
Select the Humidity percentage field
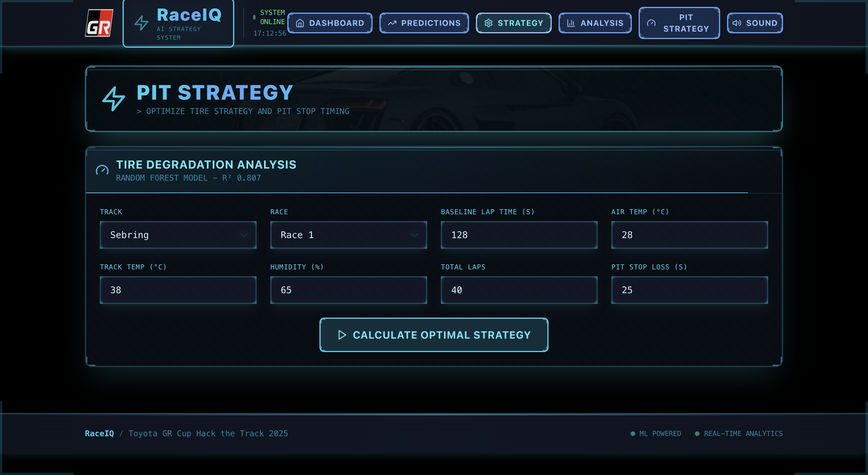pos(348,290)
